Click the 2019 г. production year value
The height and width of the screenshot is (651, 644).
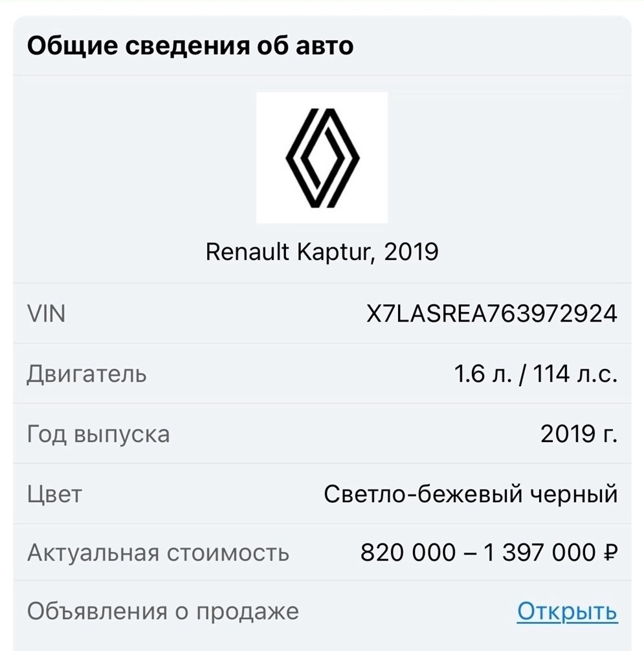[x=579, y=434]
